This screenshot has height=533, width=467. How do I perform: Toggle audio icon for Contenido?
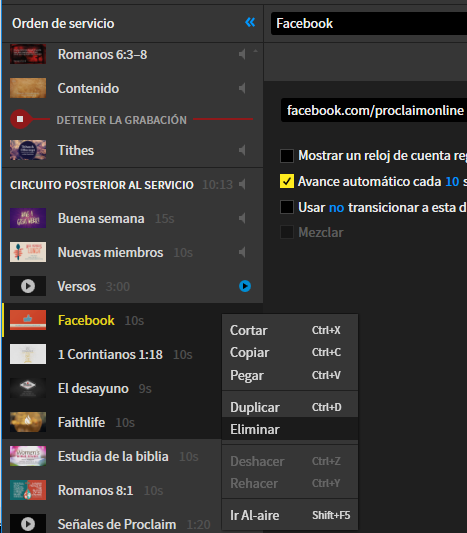tap(242, 88)
